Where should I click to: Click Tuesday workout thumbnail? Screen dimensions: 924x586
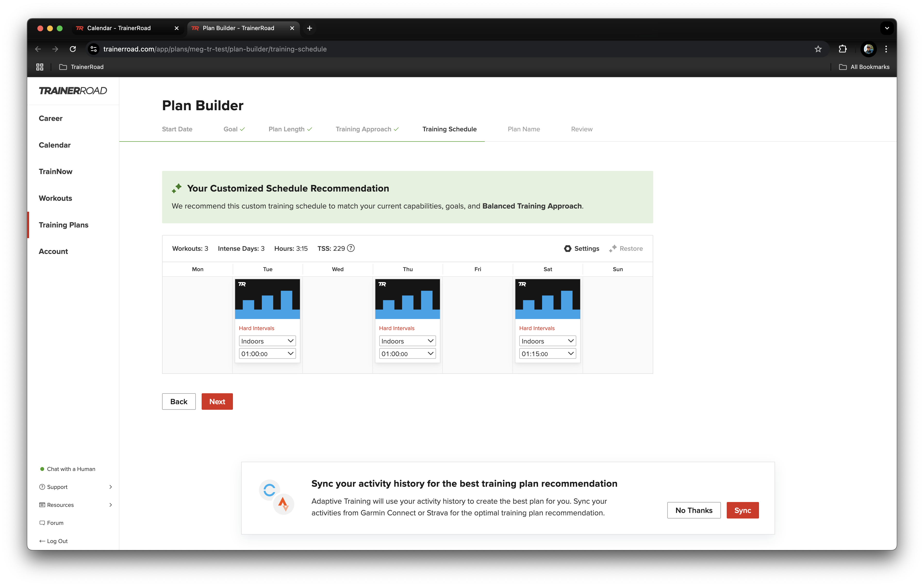(x=267, y=299)
